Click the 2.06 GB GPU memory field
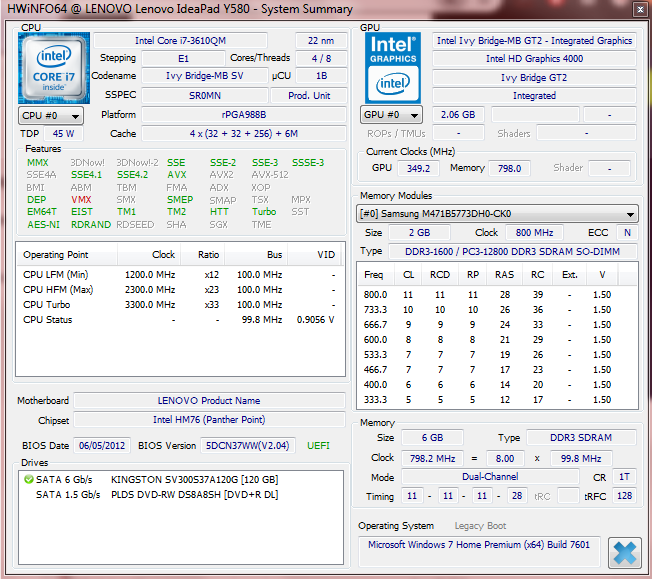 click(x=458, y=115)
